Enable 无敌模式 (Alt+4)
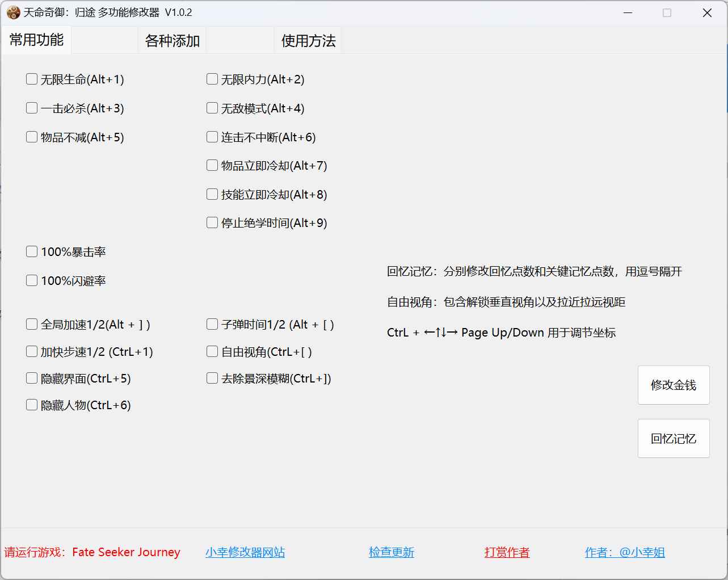This screenshot has width=728, height=580. 212,108
